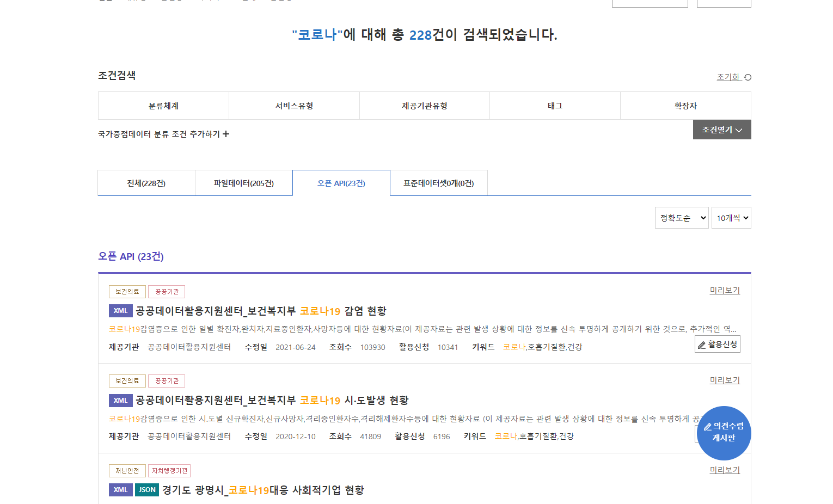This screenshot has width=833, height=504.
Task: Click 공공기관 tag on 시·도발생 현황 entry
Action: click(167, 381)
